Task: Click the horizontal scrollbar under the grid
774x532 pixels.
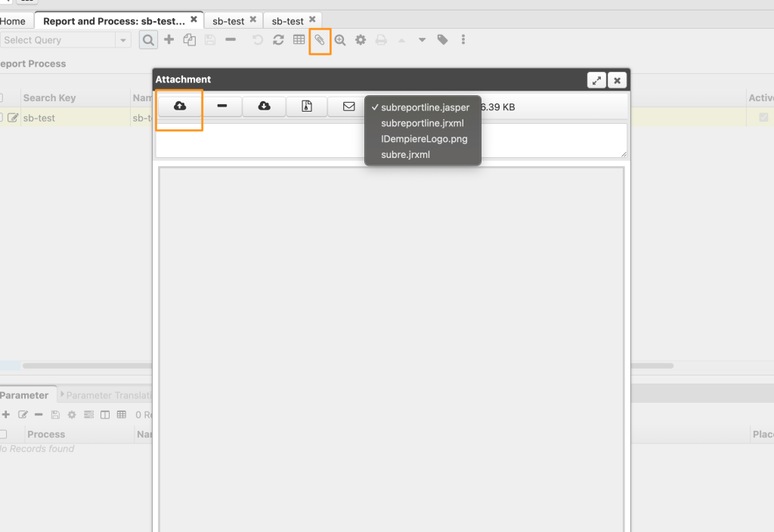Action: tap(348, 366)
